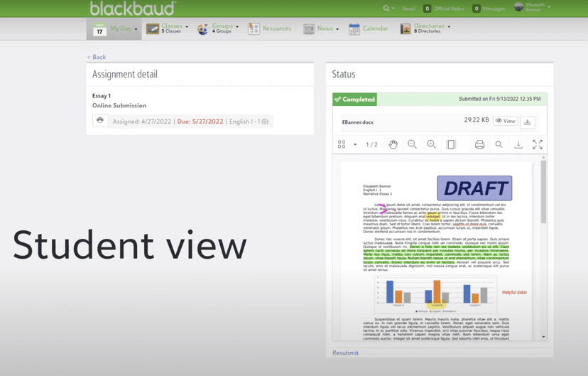Open the search magnifier in top bar
The height and width of the screenshot is (376, 588).
(386, 9)
